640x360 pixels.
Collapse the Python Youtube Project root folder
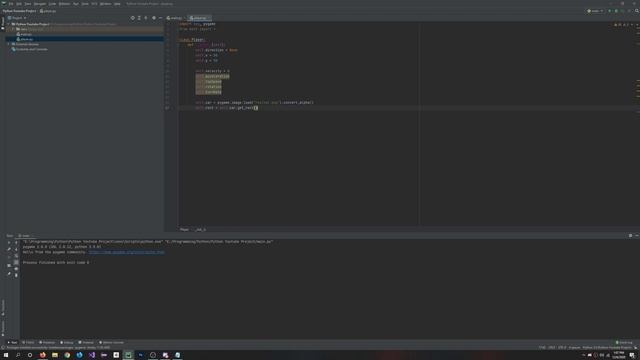point(9,24)
